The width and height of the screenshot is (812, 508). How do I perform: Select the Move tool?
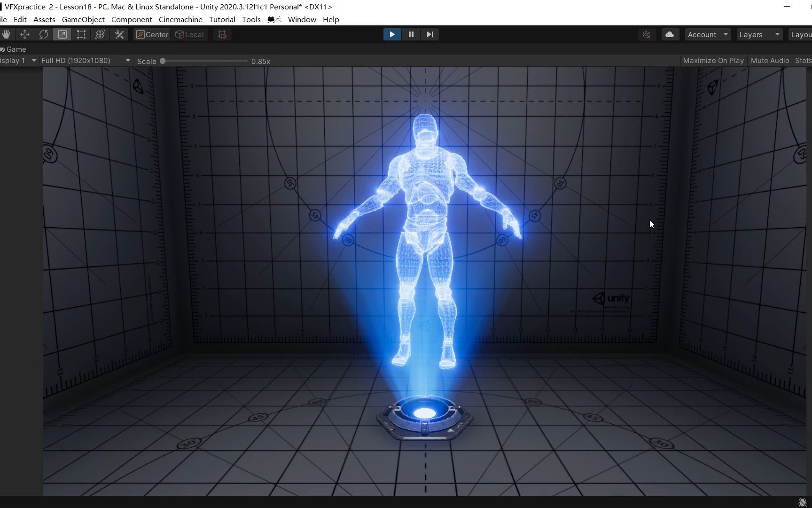tap(25, 34)
